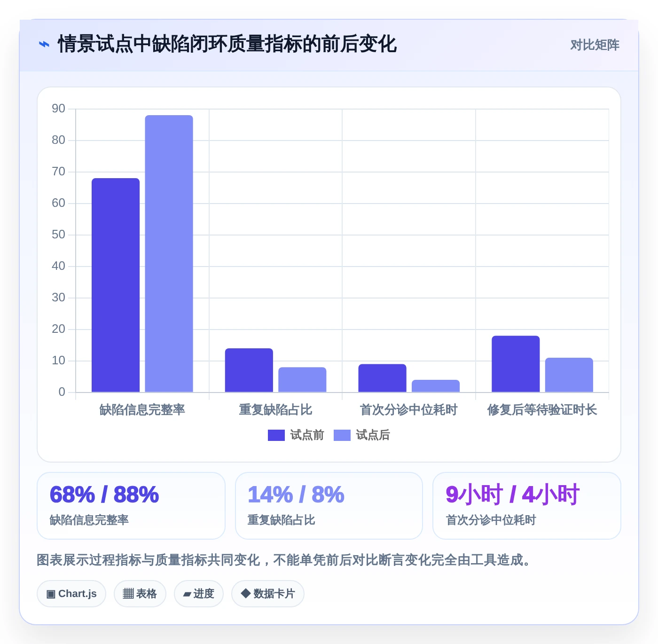
Task: Click the grid icon in the 表格 tag
Action: click(x=128, y=594)
